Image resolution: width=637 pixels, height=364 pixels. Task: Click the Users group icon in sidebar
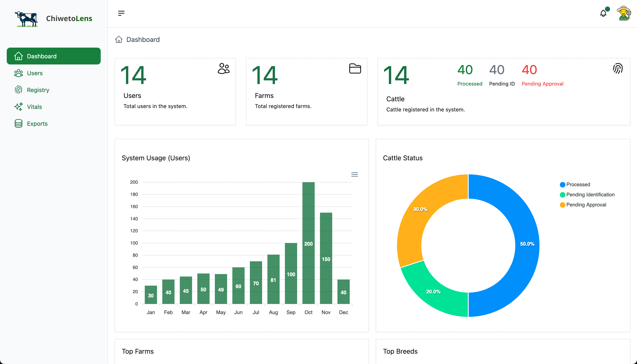tap(19, 73)
